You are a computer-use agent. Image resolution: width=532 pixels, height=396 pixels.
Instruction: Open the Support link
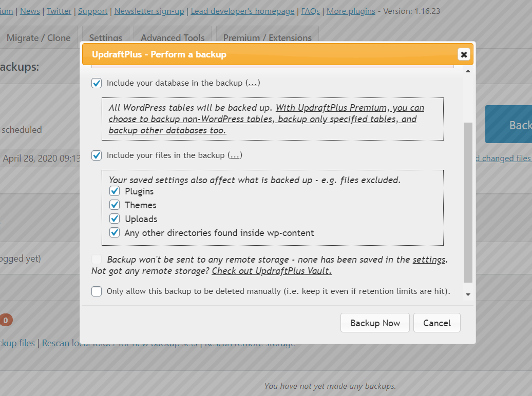coord(92,11)
